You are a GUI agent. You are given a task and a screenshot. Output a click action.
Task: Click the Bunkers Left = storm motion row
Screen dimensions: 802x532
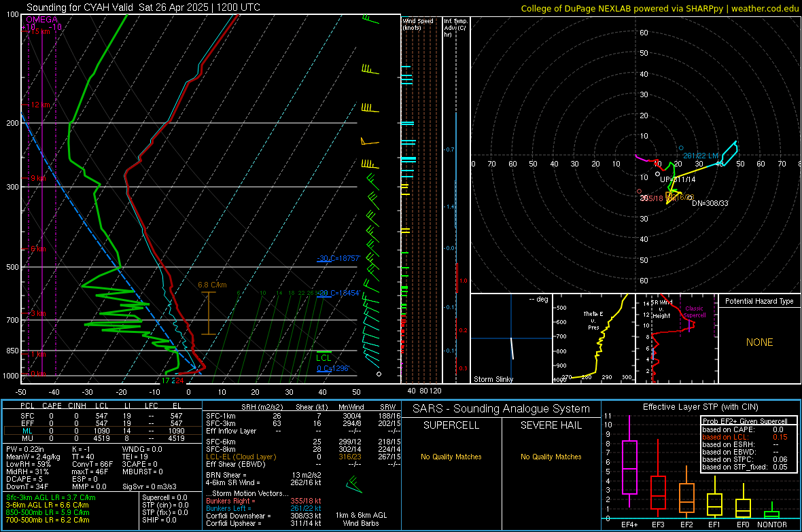[x=264, y=508]
